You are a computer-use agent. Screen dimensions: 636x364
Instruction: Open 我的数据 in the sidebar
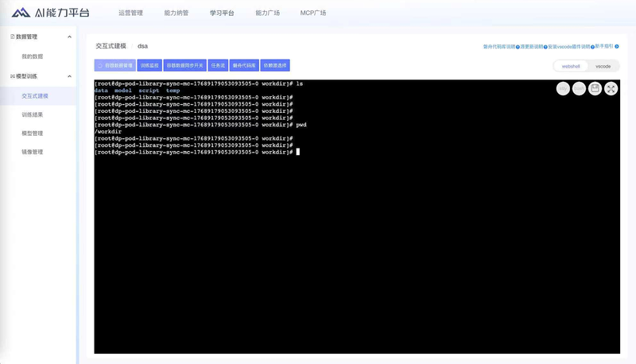coord(33,56)
